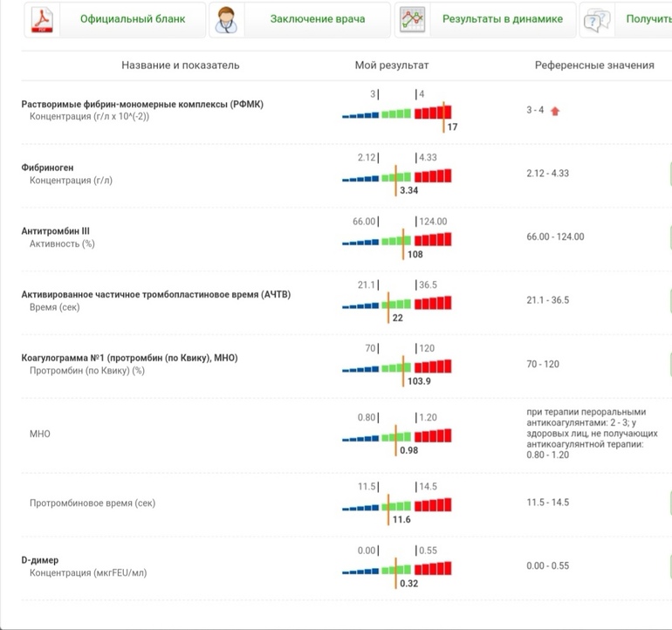
Task: Select the 'Фибриноген' test name
Action: click(48, 168)
